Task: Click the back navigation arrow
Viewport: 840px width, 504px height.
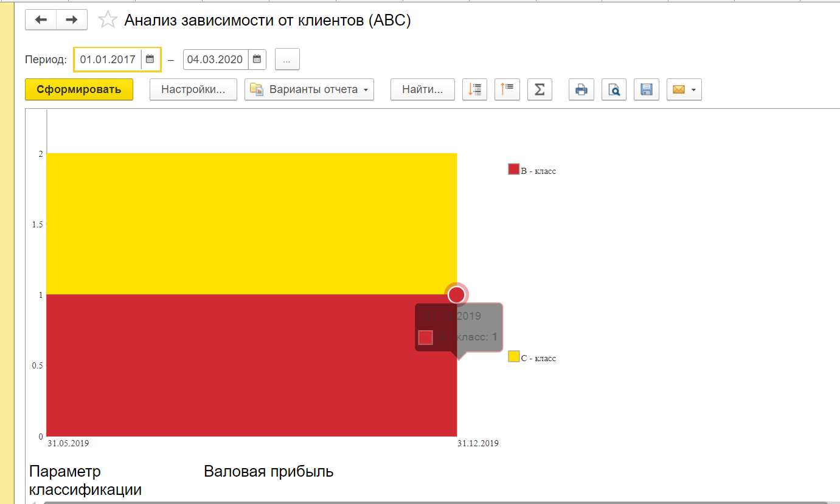Action: click(x=41, y=20)
